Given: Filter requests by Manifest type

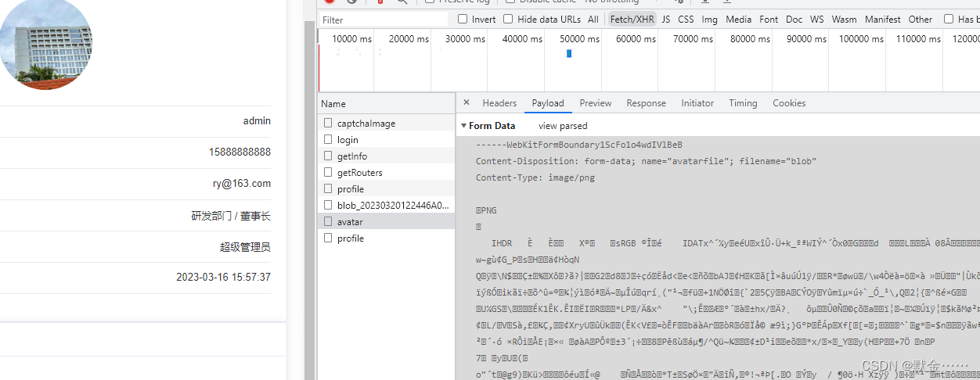Looking at the screenshot, I should [x=883, y=20].
